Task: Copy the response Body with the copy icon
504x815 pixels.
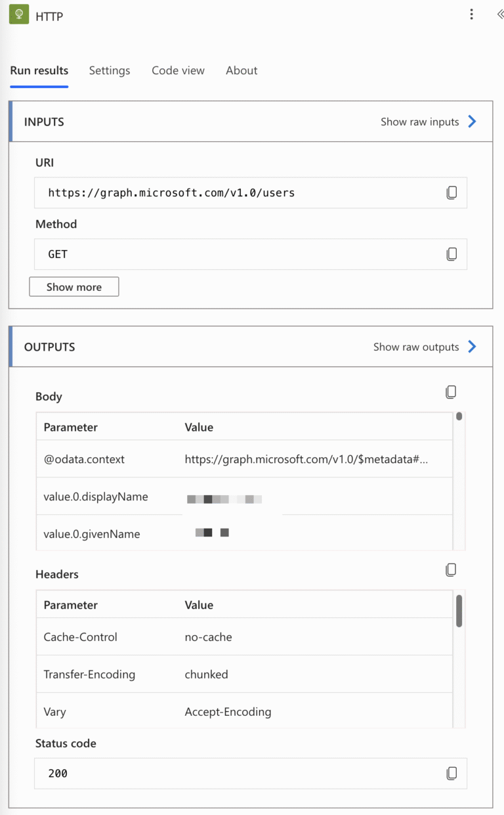Action: click(451, 391)
